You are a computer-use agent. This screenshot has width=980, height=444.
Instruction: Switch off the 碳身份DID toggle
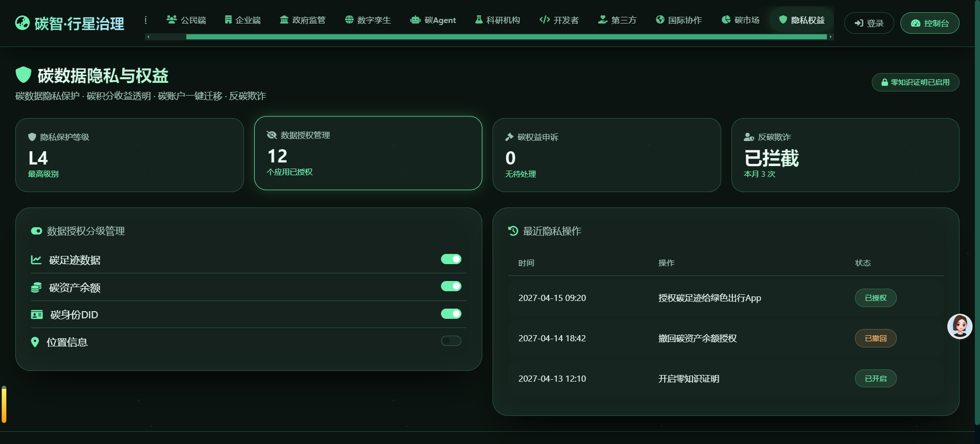[x=451, y=314]
